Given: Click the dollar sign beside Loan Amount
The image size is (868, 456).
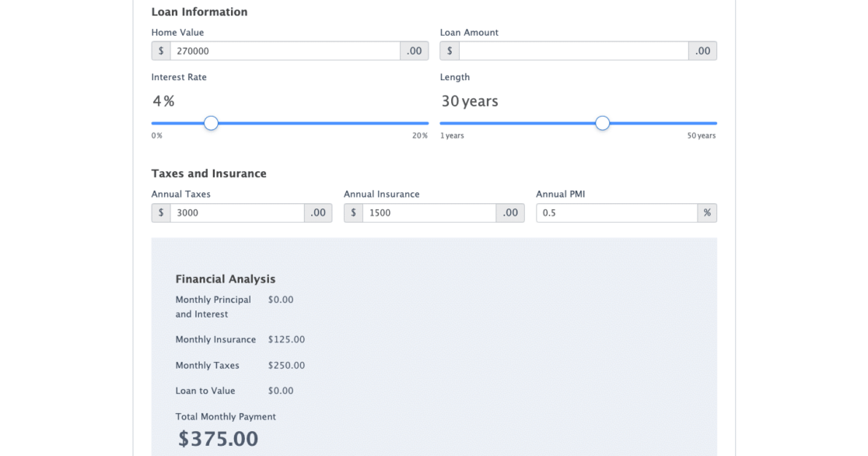Looking at the screenshot, I should 450,51.
